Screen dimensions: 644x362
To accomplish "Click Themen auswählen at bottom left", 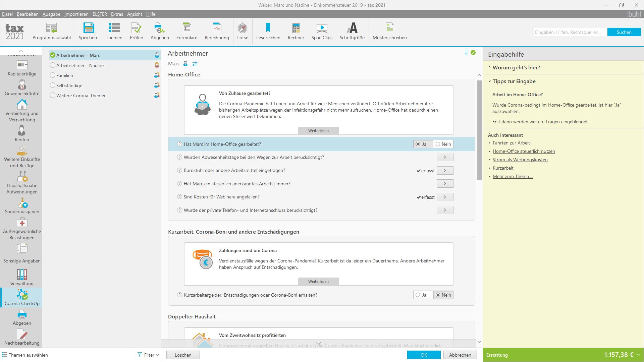I will click(25, 355).
